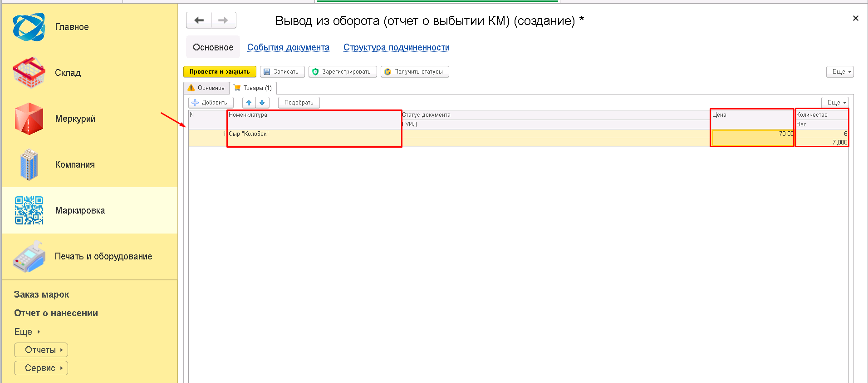Image resolution: width=868 pixels, height=383 pixels.
Task: Save the document with Записать
Action: tap(282, 72)
